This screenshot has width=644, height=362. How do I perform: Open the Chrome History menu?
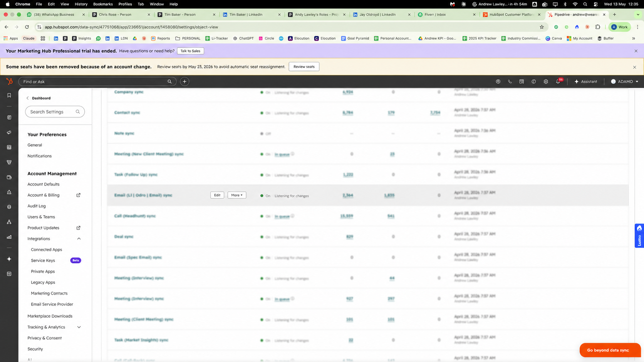[81, 4]
